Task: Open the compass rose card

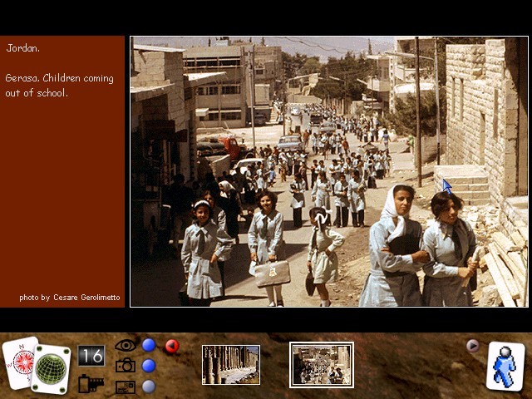Action: point(17,362)
